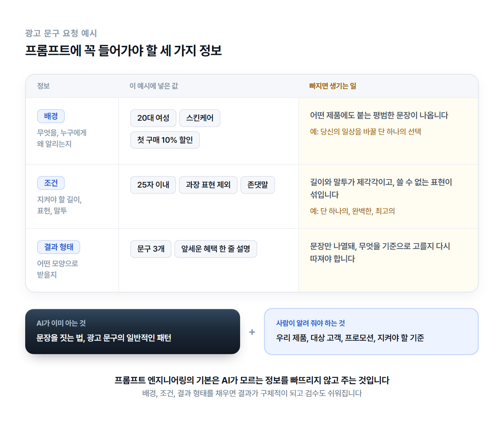504x422 pixels.
Task: Click the bold line starting "프롬프트 엔지니어링의 기본은"
Action: 252,380
